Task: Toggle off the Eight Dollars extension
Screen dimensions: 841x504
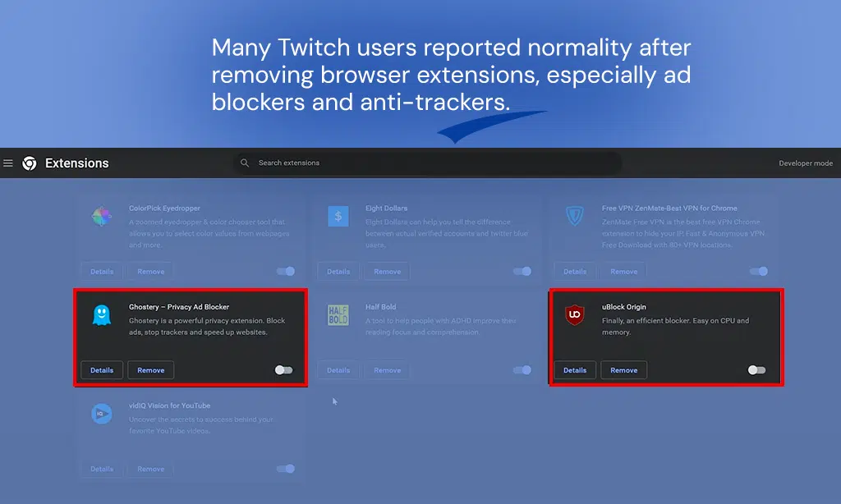Action: pyautogui.click(x=522, y=272)
